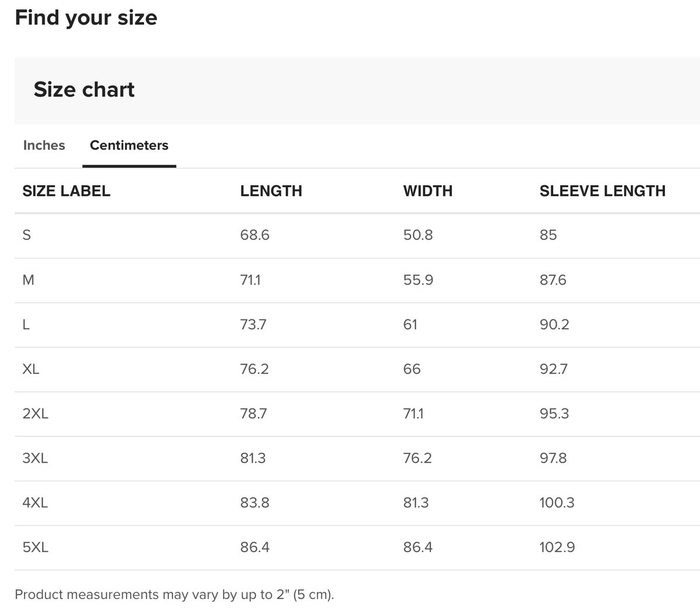This screenshot has width=700, height=616.
Task: Click the LENGTH column header
Action: pyautogui.click(x=271, y=191)
